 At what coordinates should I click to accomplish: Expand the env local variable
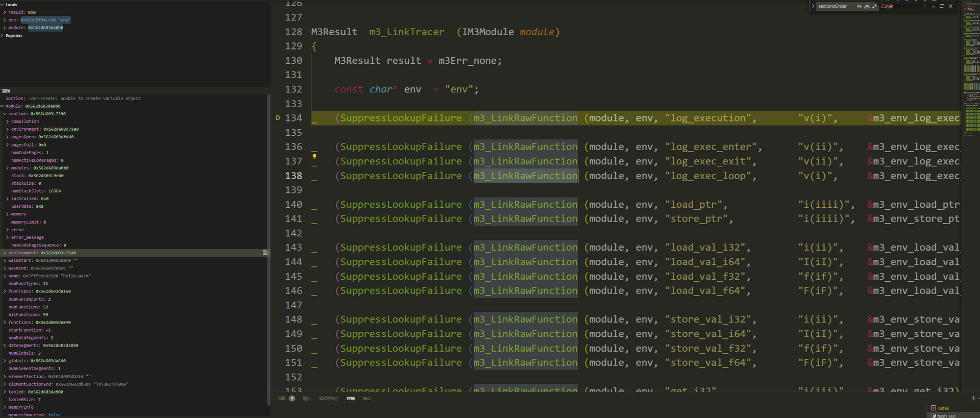(x=5, y=20)
